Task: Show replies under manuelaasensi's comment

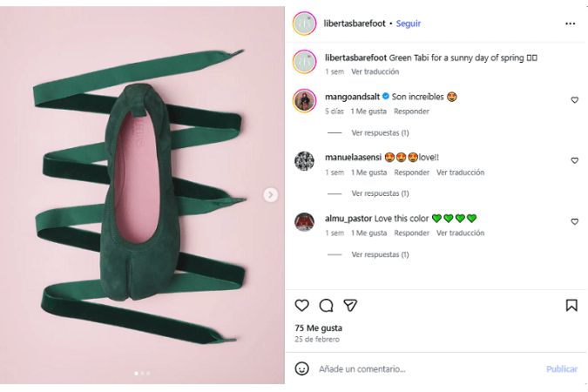Action: coord(380,193)
